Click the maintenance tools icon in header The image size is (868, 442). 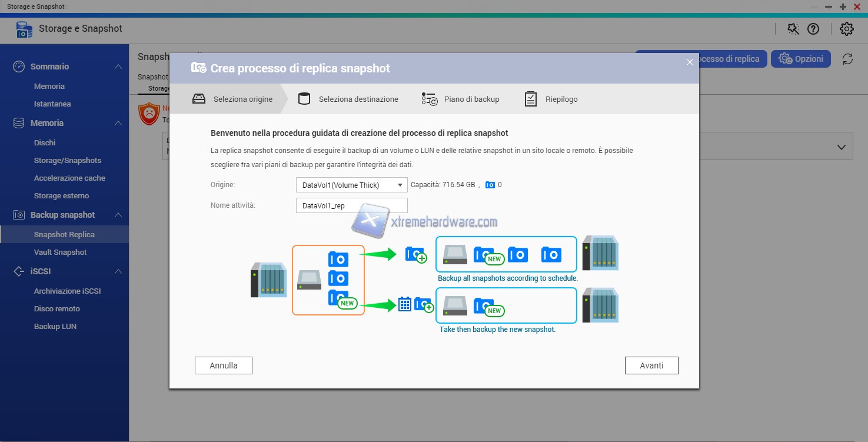coord(793,29)
